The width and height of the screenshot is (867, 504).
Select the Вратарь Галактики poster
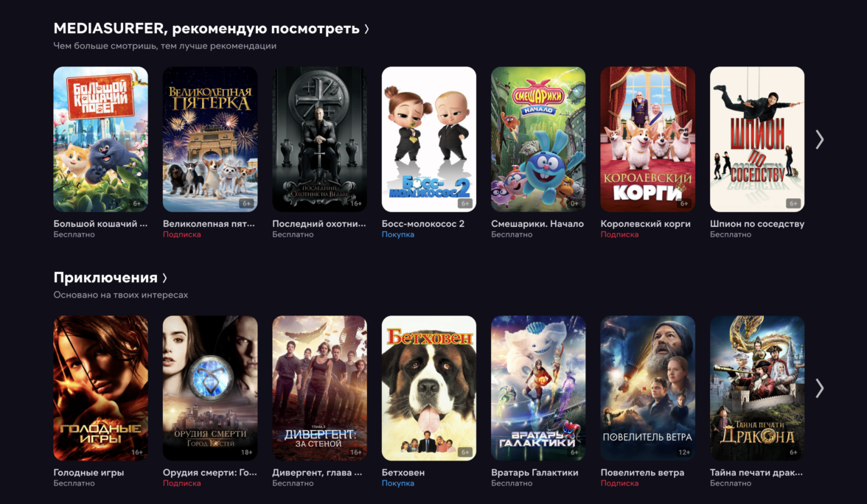pyautogui.click(x=538, y=388)
